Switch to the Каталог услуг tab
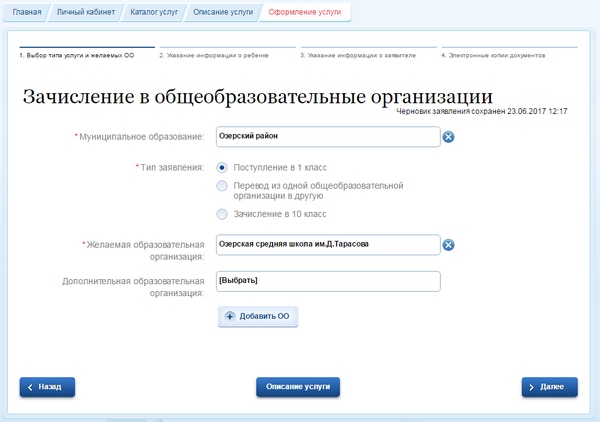 (x=154, y=12)
